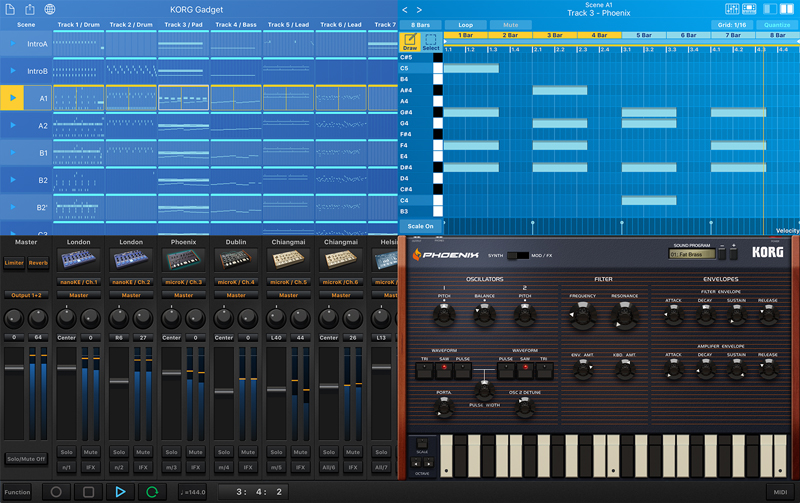Open the MIDI settings button
Image resolution: width=800 pixels, height=503 pixels.
[x=780, y=492]
